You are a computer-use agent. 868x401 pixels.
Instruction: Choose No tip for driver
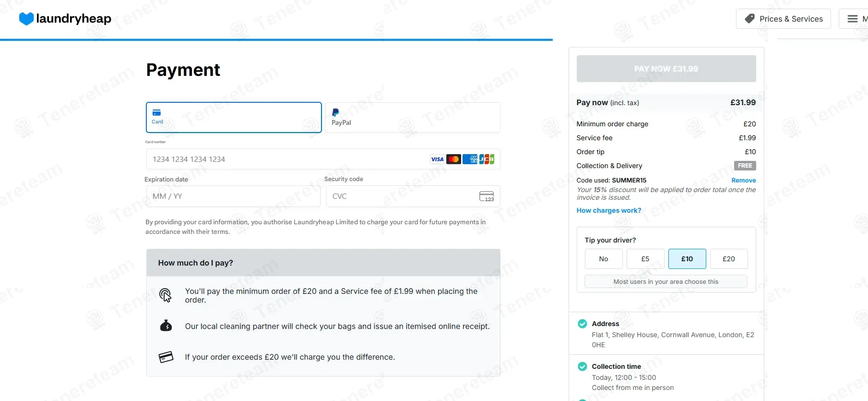pos(604,259)
